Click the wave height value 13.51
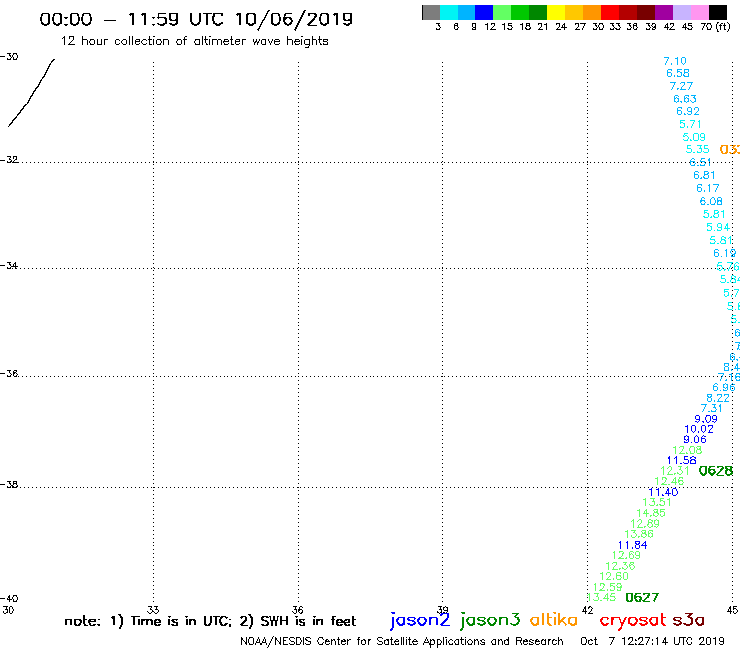This screenshot has height=650, width=740. 656,502
